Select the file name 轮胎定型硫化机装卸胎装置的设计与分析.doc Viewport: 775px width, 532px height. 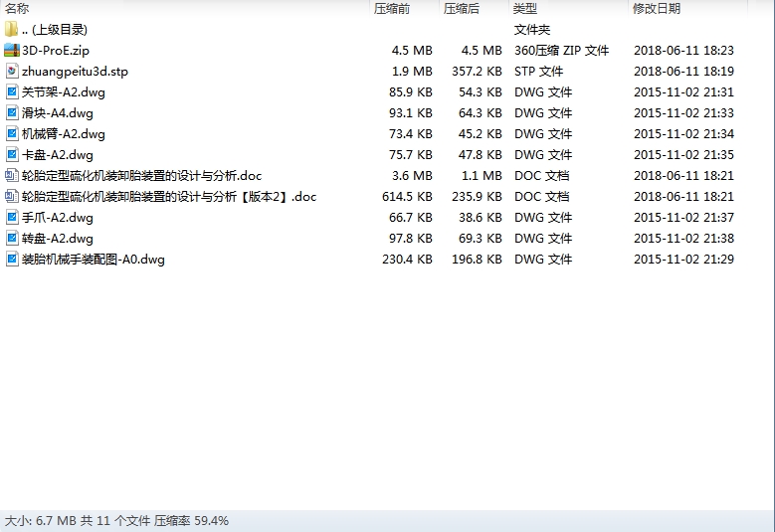pyautogui.click(x=141, y=176)
